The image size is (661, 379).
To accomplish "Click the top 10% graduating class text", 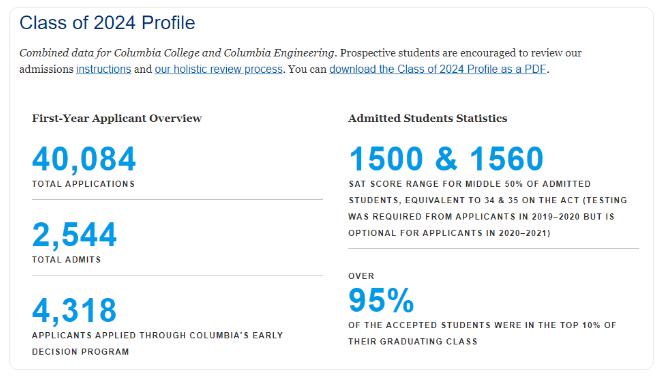I will tap(482, 333).
